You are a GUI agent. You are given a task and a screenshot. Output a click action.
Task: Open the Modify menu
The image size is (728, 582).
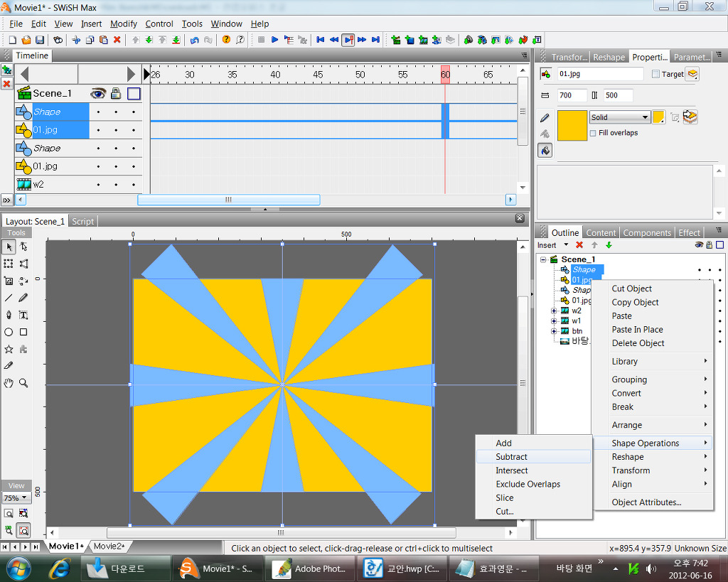pos(124,23)
